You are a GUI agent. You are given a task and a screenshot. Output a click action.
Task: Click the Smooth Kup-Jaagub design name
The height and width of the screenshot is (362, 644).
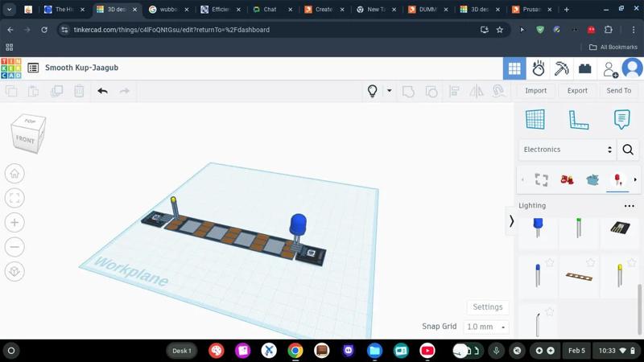(x=82, y=68)
